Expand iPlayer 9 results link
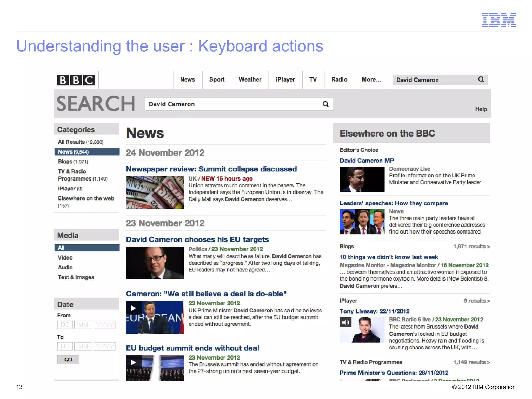Viewport: 532px width, 399px height. click(x=477, y=301)
